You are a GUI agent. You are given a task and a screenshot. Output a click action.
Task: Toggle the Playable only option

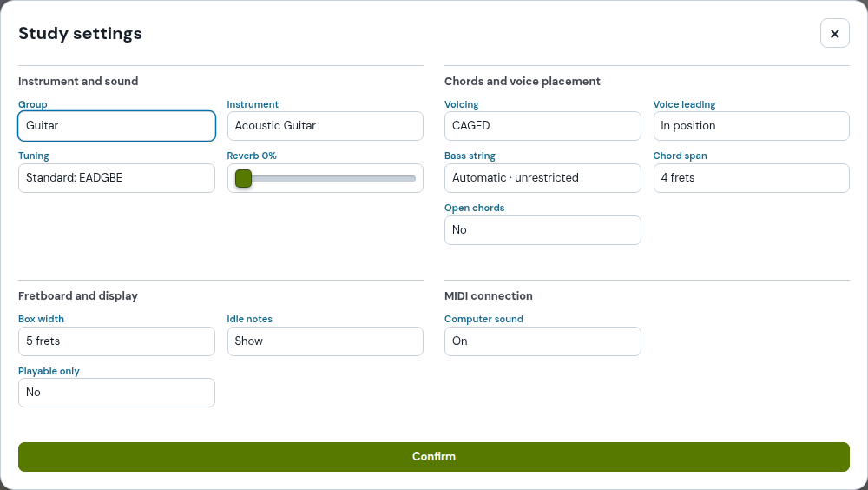(x=117, y=393)
